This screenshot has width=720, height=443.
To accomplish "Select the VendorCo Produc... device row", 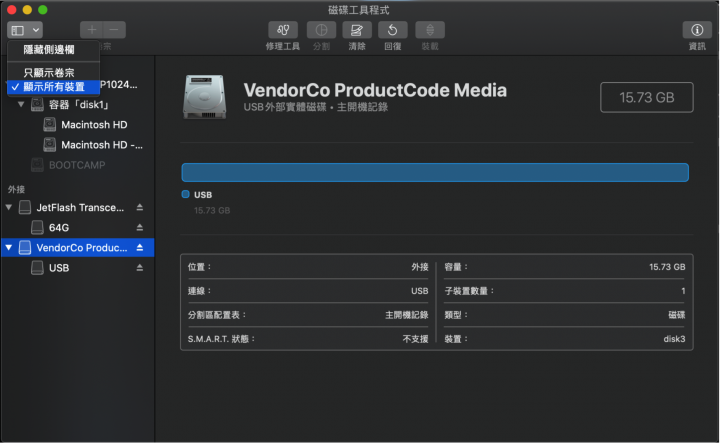I will pyautogui.click(x=78, y=247).
